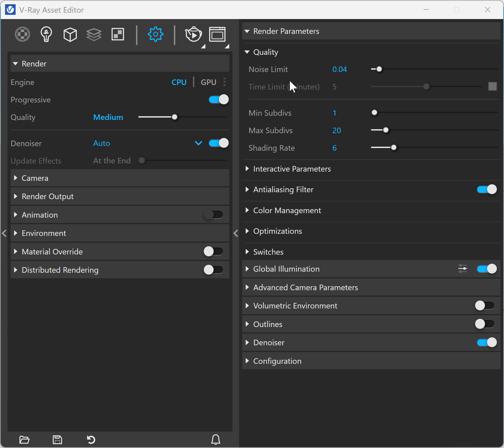The width and height of the screenshot is (504, 448).
Task: Turn off Progressive rendering toggle
Action: 219,100
